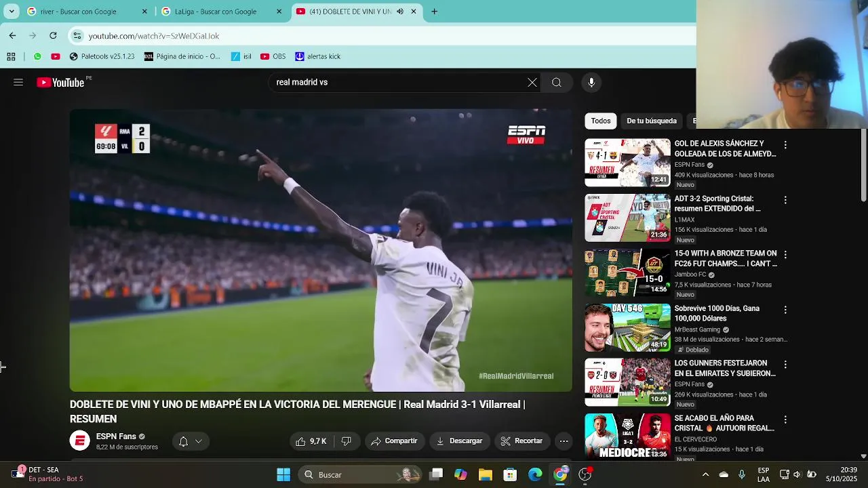The image size is (868, 488).
Task: Play the MrBeast Gaming 1000 Días thumbnail
Action: click(627, 327)
